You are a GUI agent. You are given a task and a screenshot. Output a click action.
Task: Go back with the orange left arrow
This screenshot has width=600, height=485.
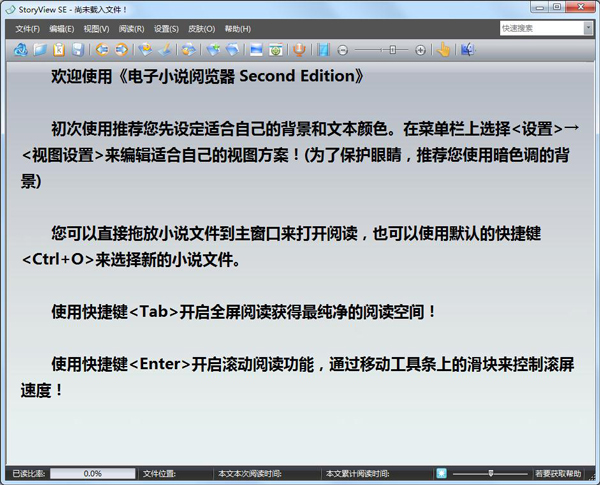(102, 50)
